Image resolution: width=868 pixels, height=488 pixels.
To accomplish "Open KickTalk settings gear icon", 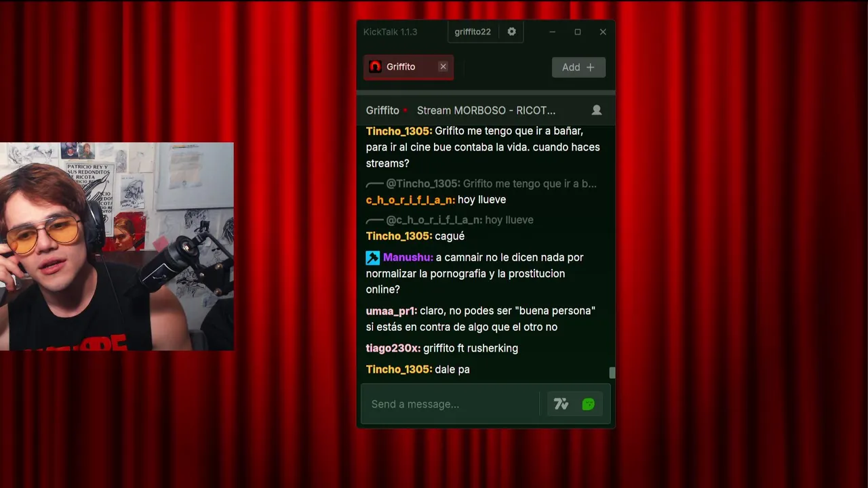I will pyautogui.click(x=512, y=32).
